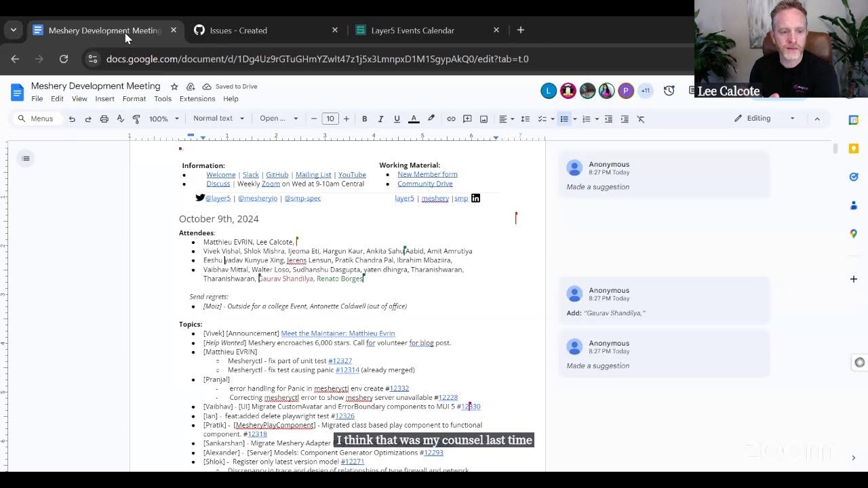868x488 pixels.
Task: Click the move to folder icon
Action: click(191, 87)
